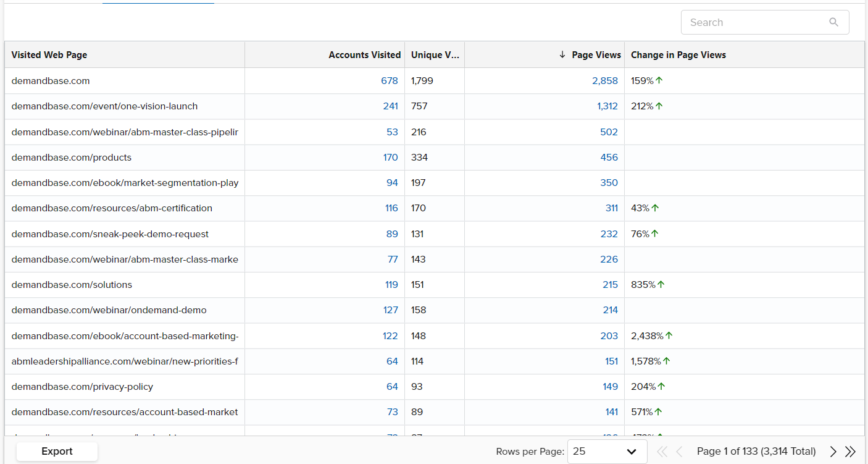This screenshot has width=868, height=464.
Task: Click the Page Views sort arrow icon
Action: (x=562, y=55)
